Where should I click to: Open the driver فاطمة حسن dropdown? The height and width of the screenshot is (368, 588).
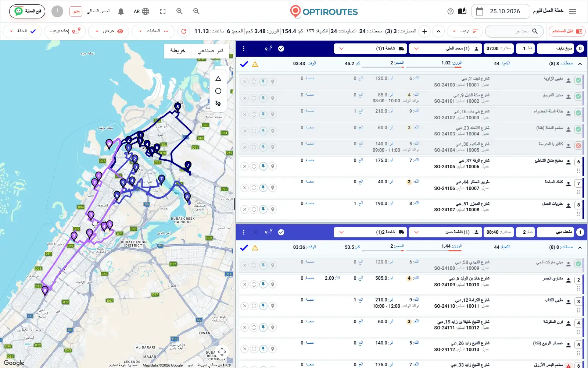click(445, 232)
